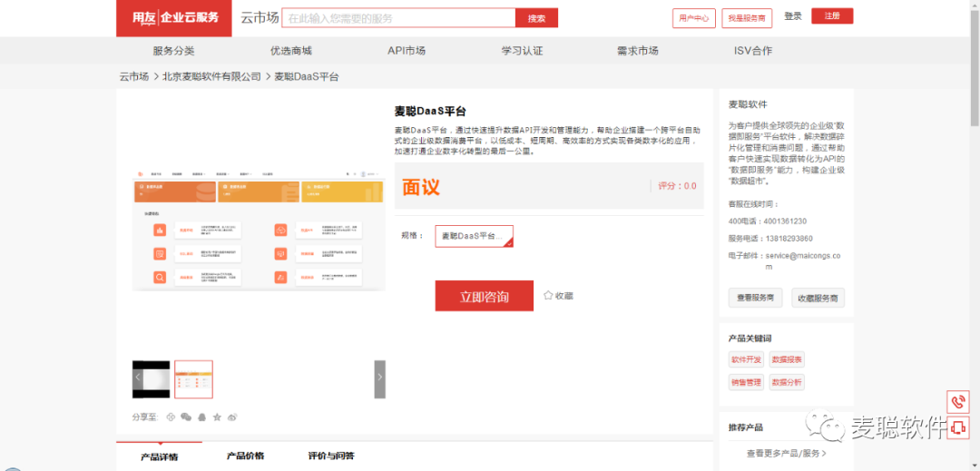The height and width of the screenshot is (471, 980).
Task: Select the first black-and-white thumbnail
Action: [x=152, y=379]
